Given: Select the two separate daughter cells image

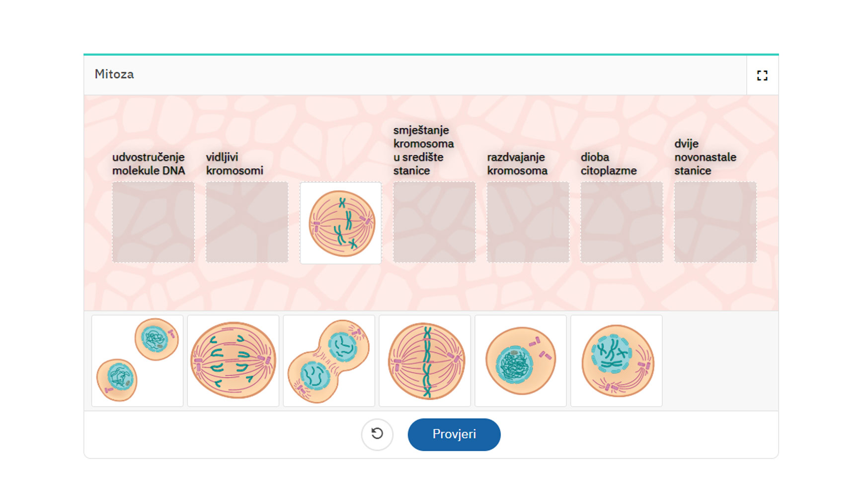Looking at the screenshot, I should click(138, 361).
